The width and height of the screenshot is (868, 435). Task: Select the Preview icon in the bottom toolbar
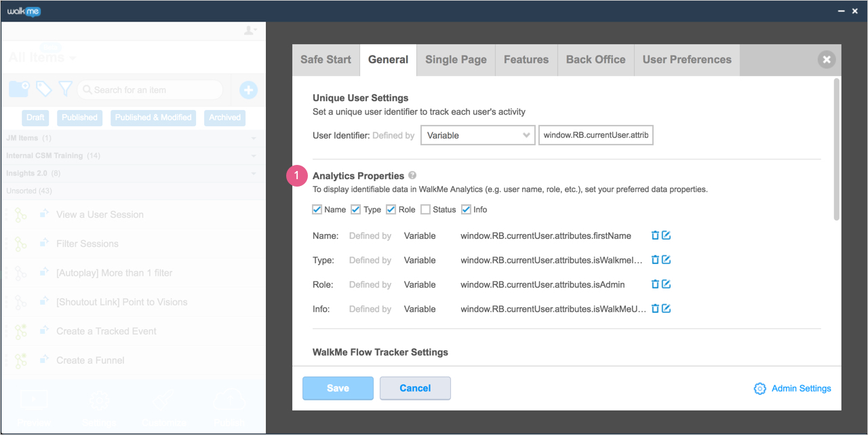(34, 400)
